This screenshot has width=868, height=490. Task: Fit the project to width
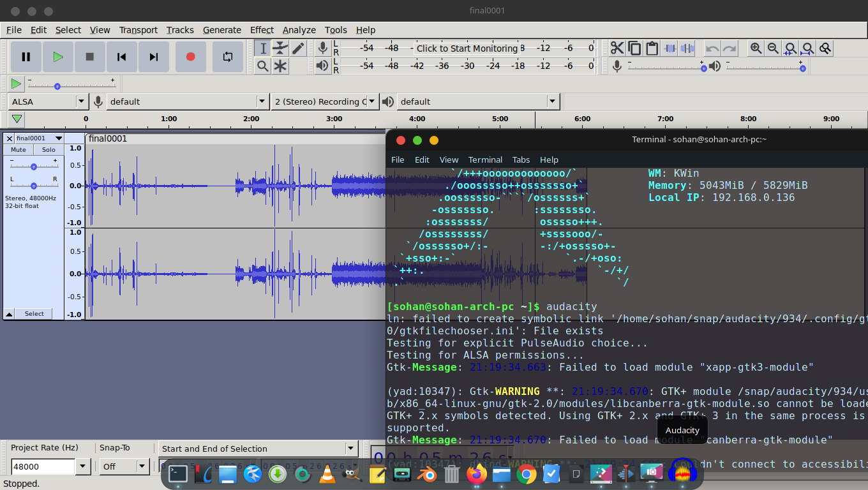(807, 48)
